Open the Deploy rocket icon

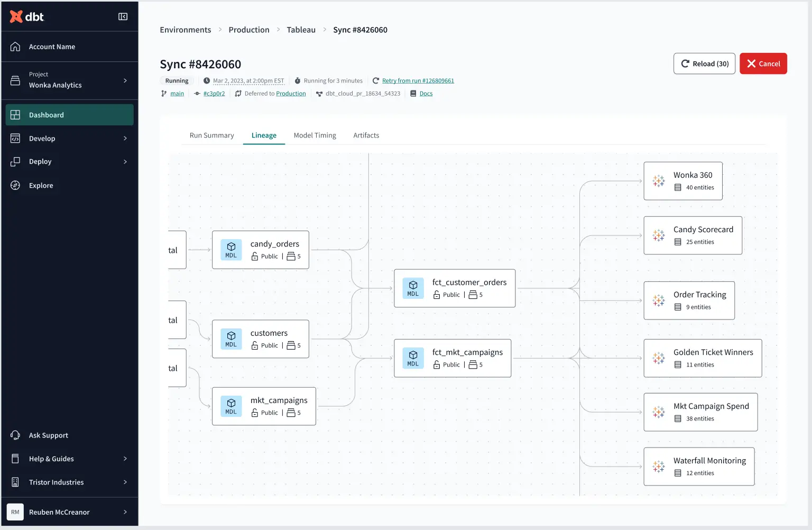tap(15, 161)
